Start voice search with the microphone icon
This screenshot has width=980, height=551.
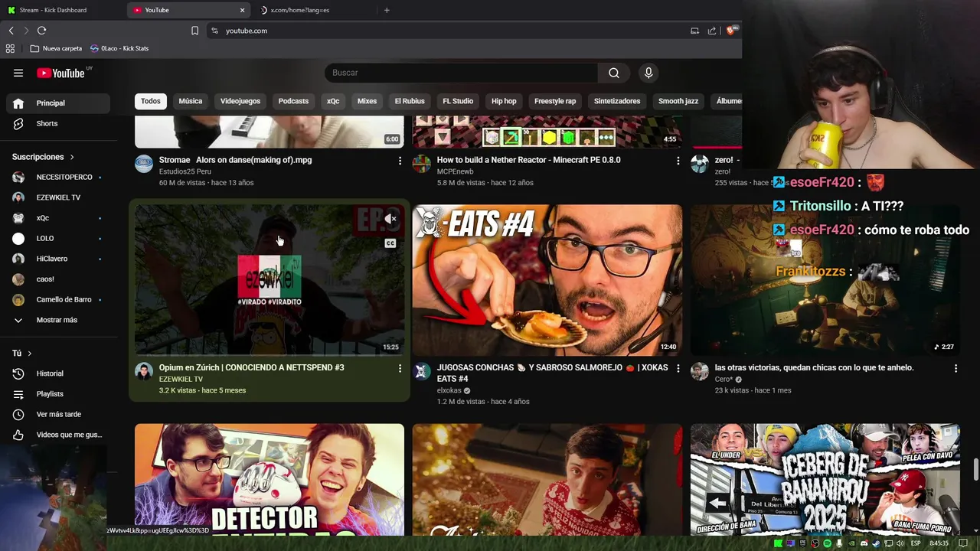(x=648, y=73)
